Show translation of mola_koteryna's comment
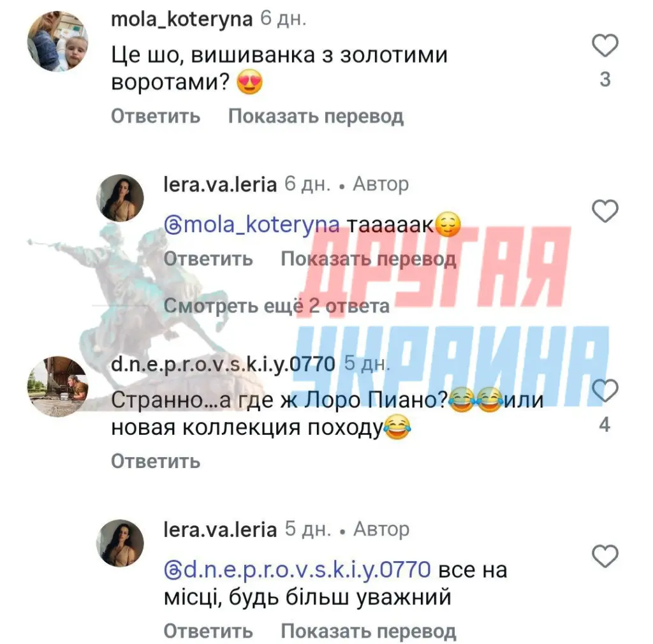The height and width of the screenshot is (644, 653). pos(316,116)
